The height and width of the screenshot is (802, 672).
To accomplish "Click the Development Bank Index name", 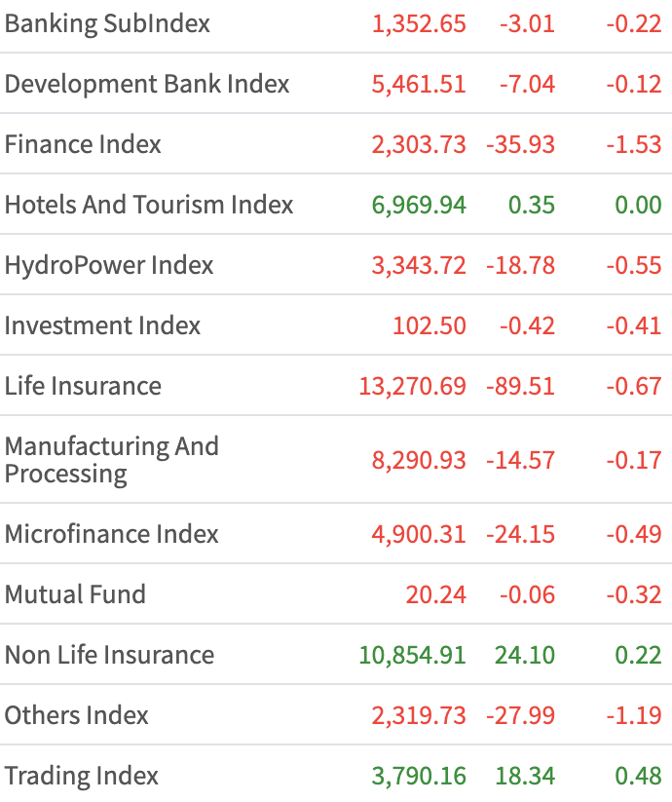I will pos(147,84).
